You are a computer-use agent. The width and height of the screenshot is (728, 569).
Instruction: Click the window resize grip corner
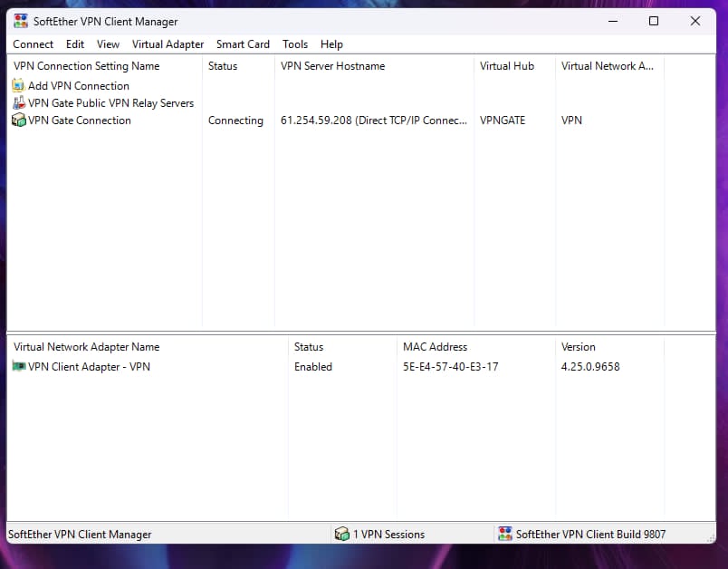(712, 538)
